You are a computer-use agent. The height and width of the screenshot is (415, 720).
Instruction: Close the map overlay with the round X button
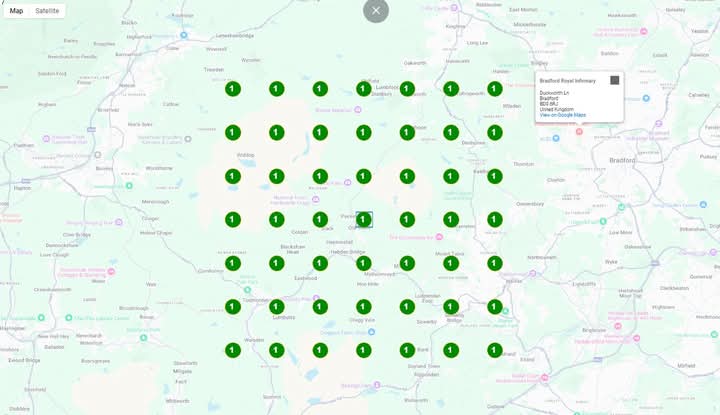click(x=376, y=11)
